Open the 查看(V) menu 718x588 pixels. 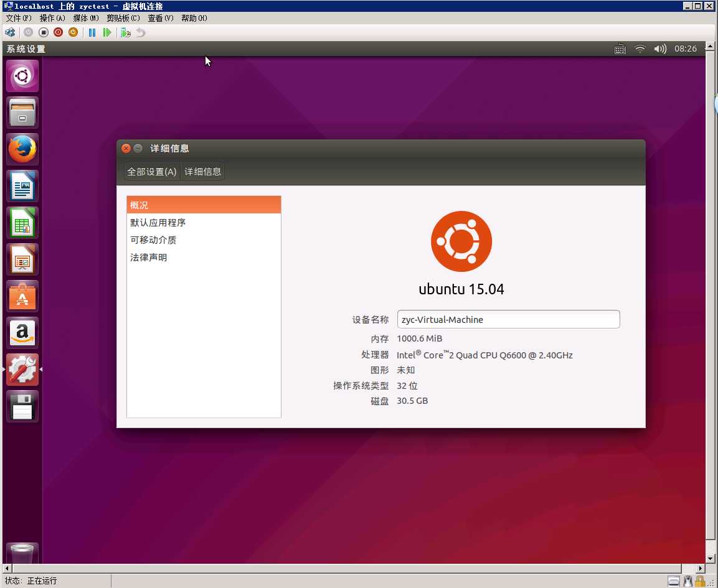tap(160, 18)
